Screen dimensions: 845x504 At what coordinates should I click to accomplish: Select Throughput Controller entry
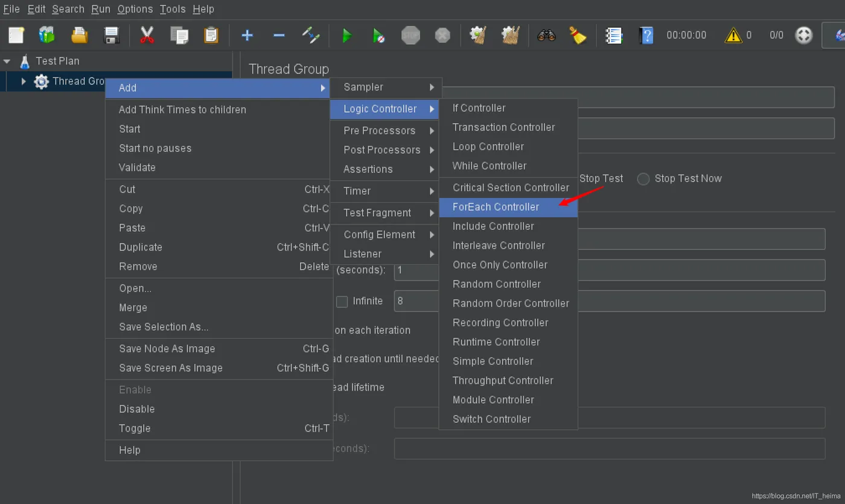point(508,381)
